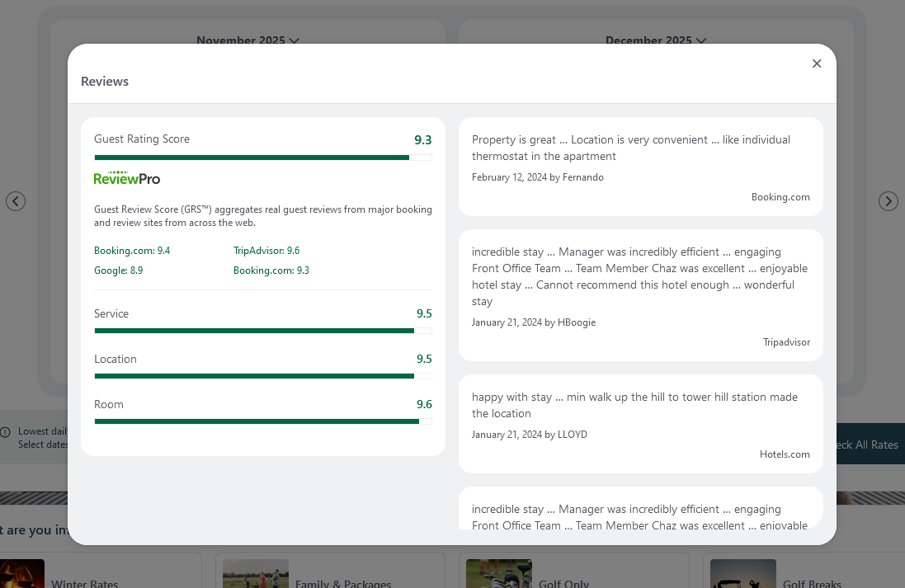Open the Golf Breaks card

(804, 572)
